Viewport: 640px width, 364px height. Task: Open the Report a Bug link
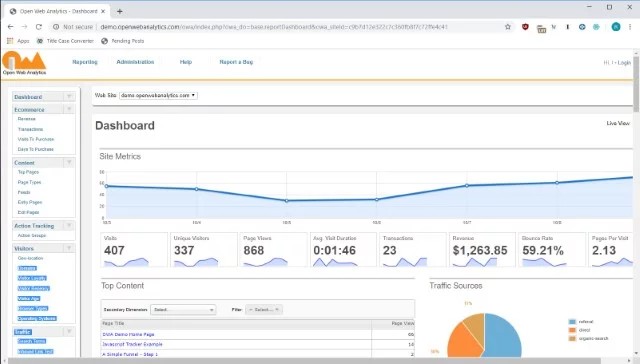point(236,62)
